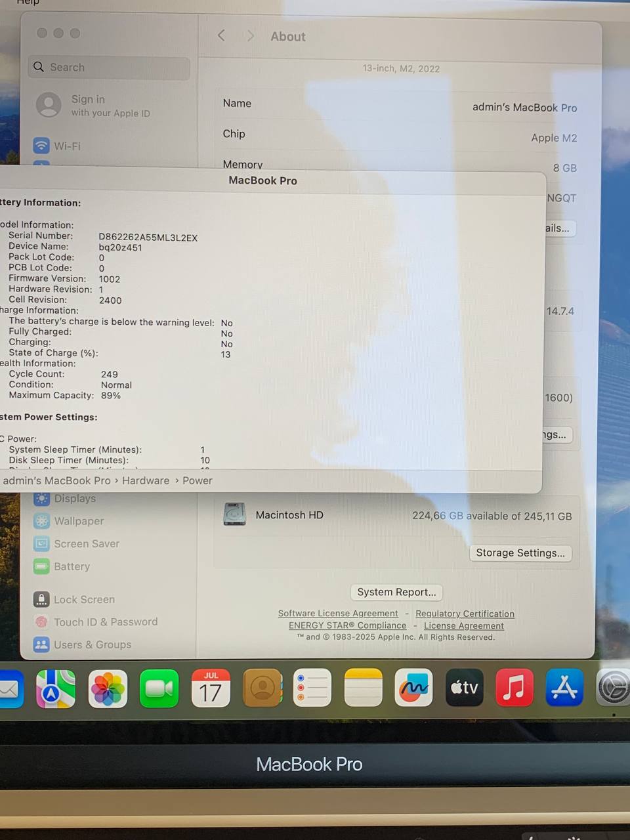This screenshot has height=840, width=630.
Task: Click Hardware in the report path bar
Action: click(x=146, y=480)
